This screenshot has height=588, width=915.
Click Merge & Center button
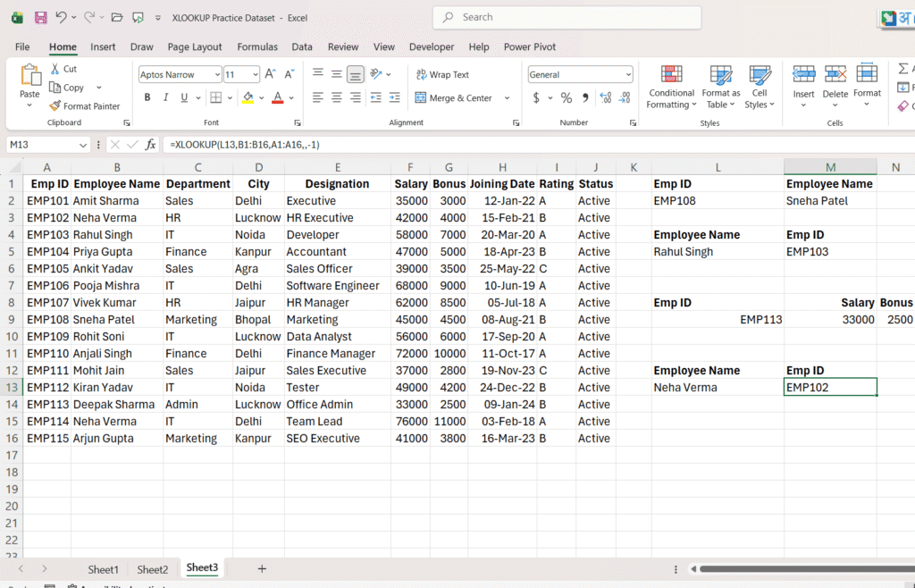(x=453, y=98)
